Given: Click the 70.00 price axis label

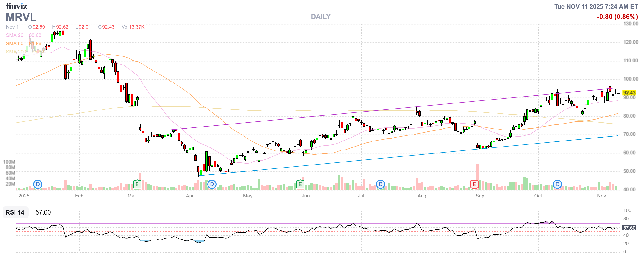Looking at the screenshot, I should pos(629,134).
